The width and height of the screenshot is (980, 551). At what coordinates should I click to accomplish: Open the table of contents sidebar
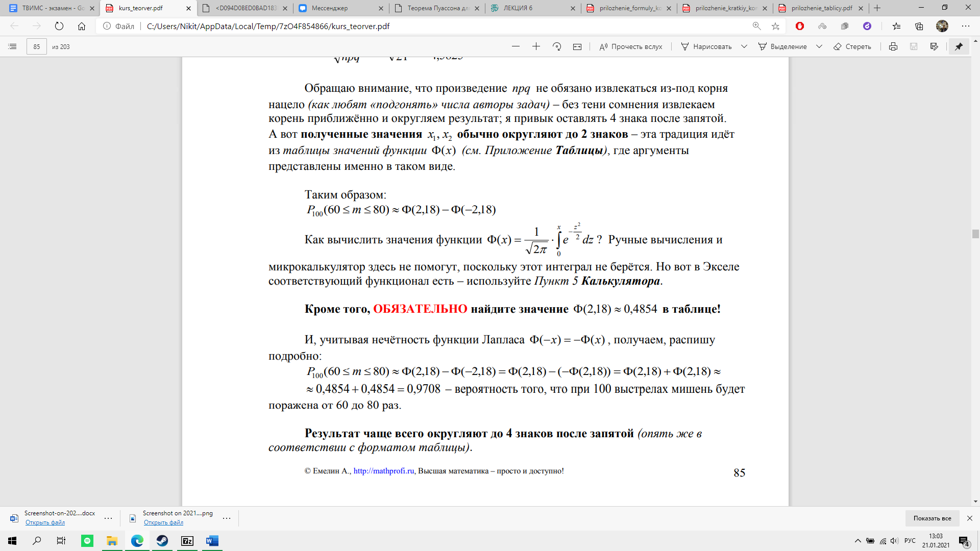click(x=13, y=46)
